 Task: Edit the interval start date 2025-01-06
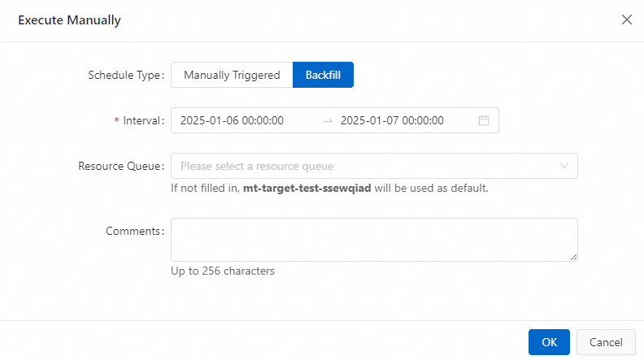[232, 120]
